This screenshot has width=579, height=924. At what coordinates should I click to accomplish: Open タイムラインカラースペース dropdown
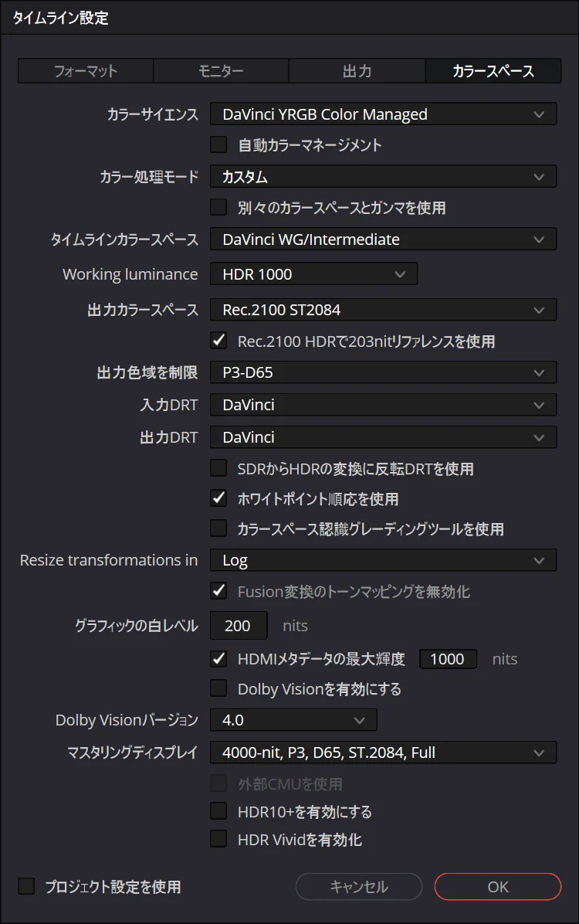383,239
